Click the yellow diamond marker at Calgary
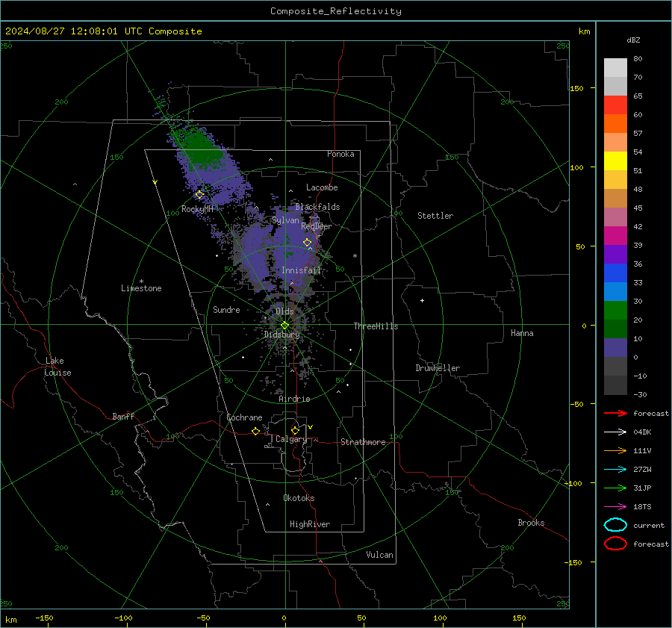Viewport: 672px width, 628px height. coord(295,430)
